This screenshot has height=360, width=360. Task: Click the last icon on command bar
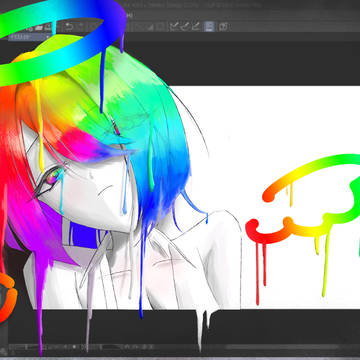click(223, 26)
